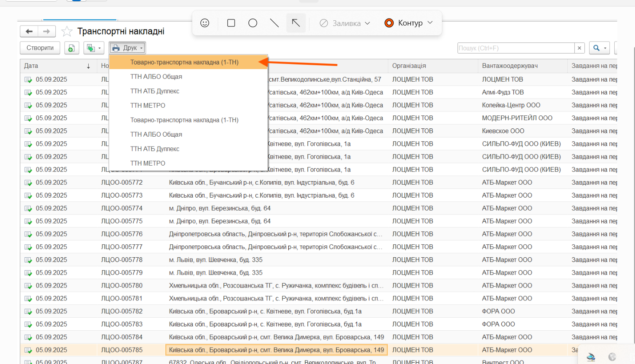
Task: Click the Львів address in row ЛЦОО-005778
Action: coord(216,260)
